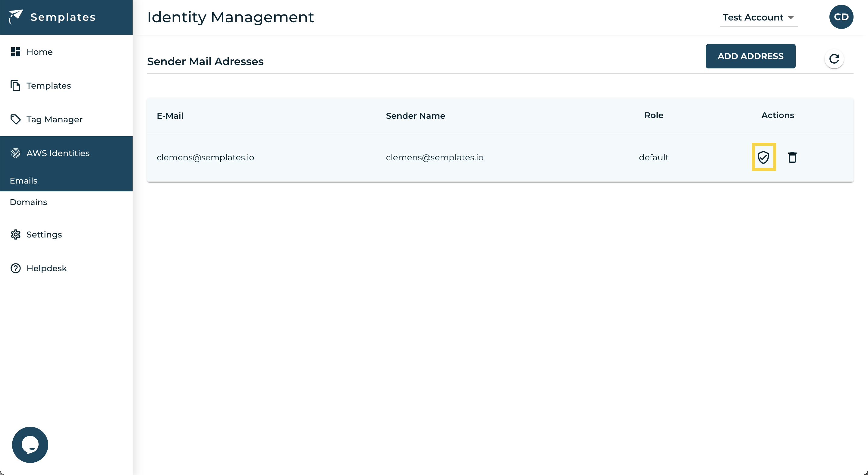Click the Home dashboard icon
The image size is (868, 475).
(15, 52)
